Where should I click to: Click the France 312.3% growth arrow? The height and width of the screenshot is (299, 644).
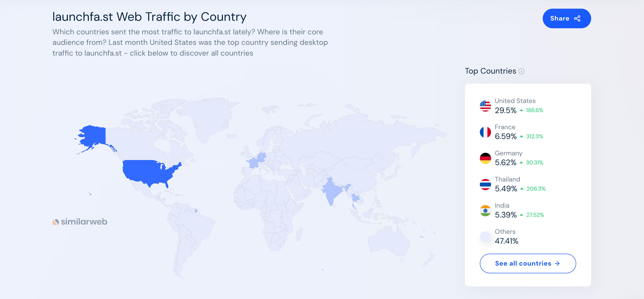(521, 136)
